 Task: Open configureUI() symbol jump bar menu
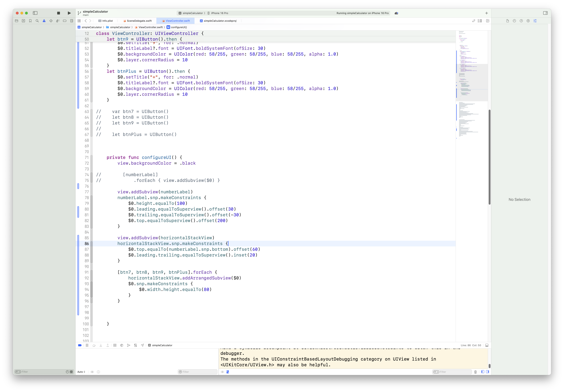(177, 27)
